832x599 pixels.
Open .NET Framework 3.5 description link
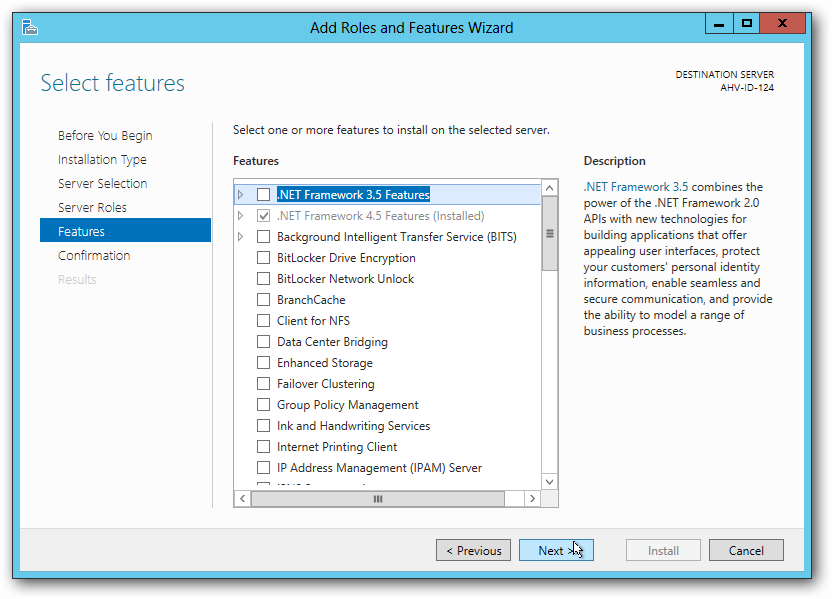point(636,187)
